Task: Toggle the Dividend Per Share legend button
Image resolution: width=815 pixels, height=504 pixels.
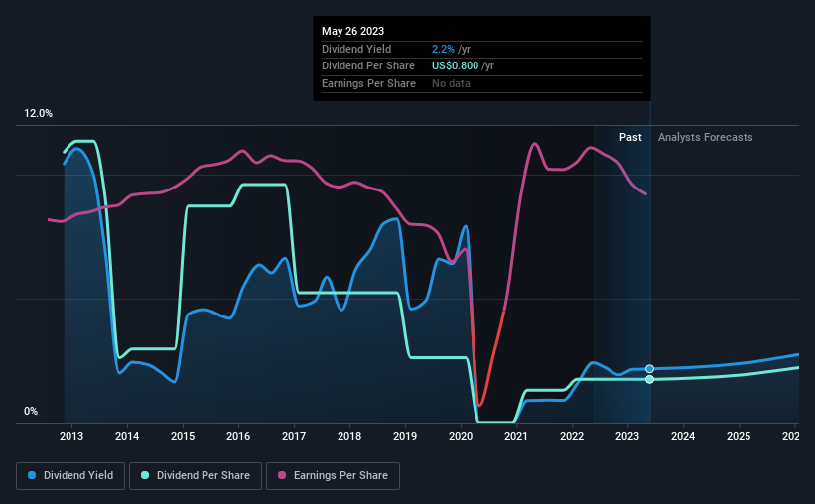Action: [x=196, y=476]
